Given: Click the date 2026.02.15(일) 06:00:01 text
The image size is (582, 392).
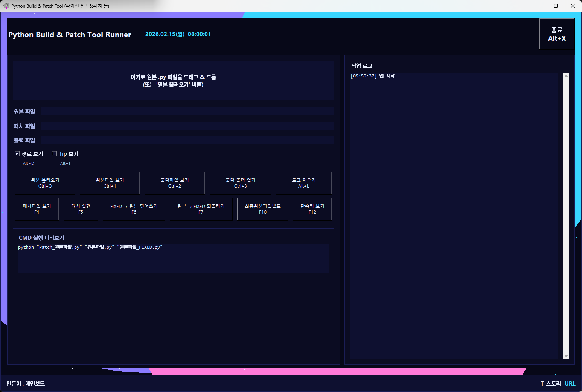Looking at the screenshot, I should pos(178,34).
